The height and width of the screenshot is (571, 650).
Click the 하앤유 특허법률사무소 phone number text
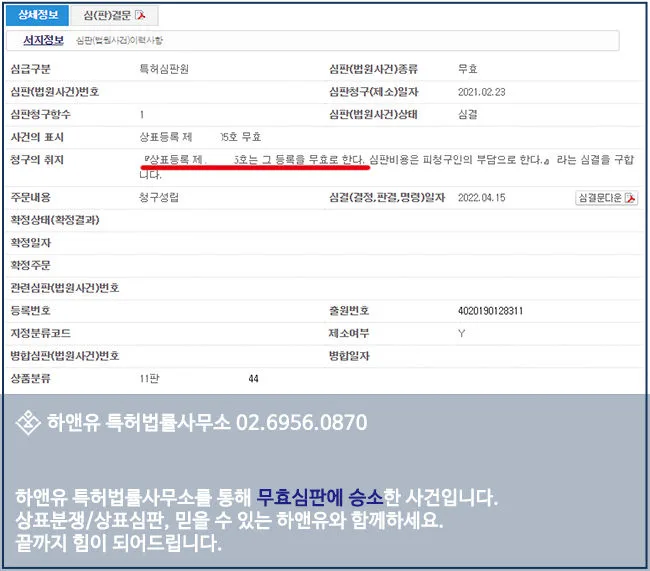pyautogui.click(x=302, y=423)
